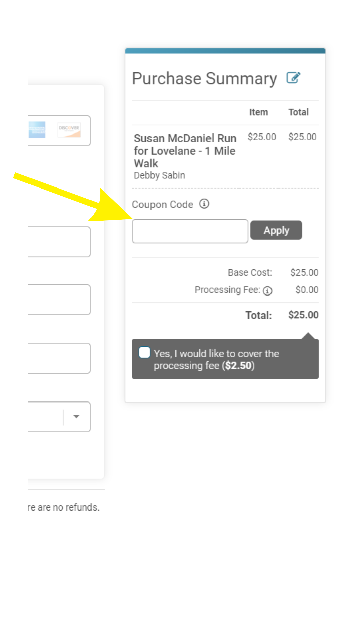
Task: Click the bold Total label
Action: (x=258, y=315)
